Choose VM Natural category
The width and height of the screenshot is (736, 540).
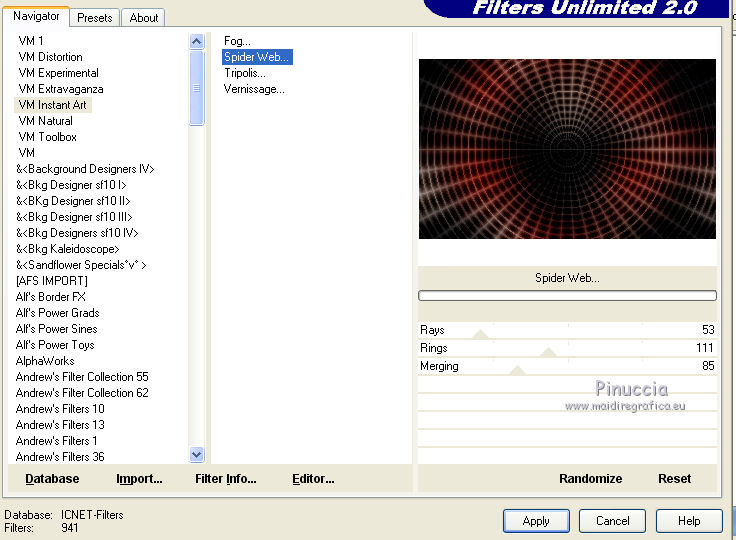[46, 121]
